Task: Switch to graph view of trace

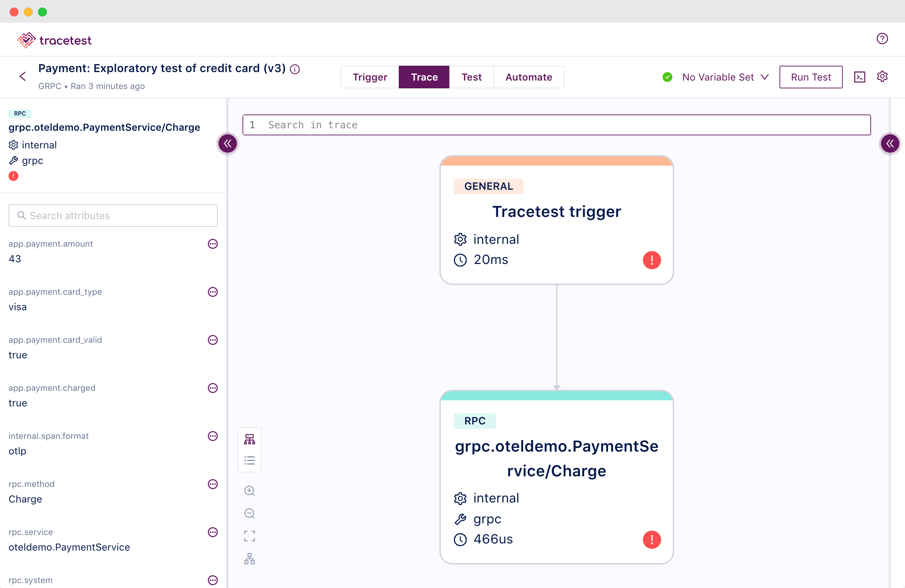Action: (x=250, y=439)
